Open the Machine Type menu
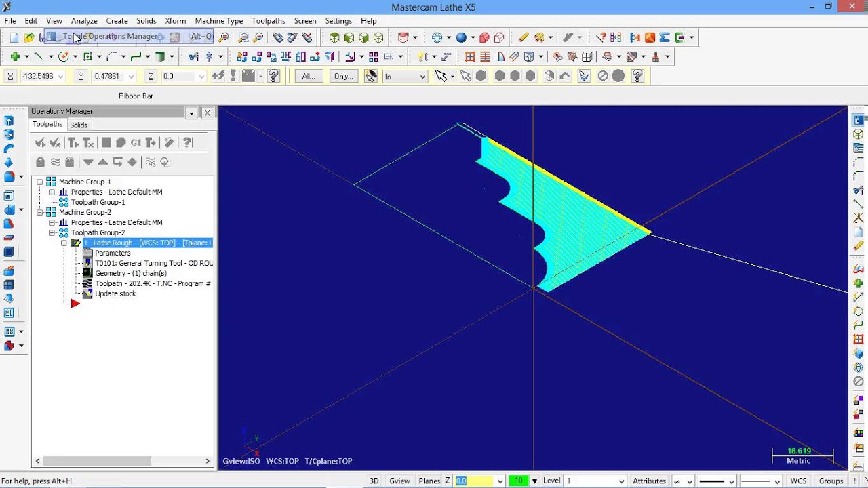This screenshot has width=868, height=488. click(219, 21)
